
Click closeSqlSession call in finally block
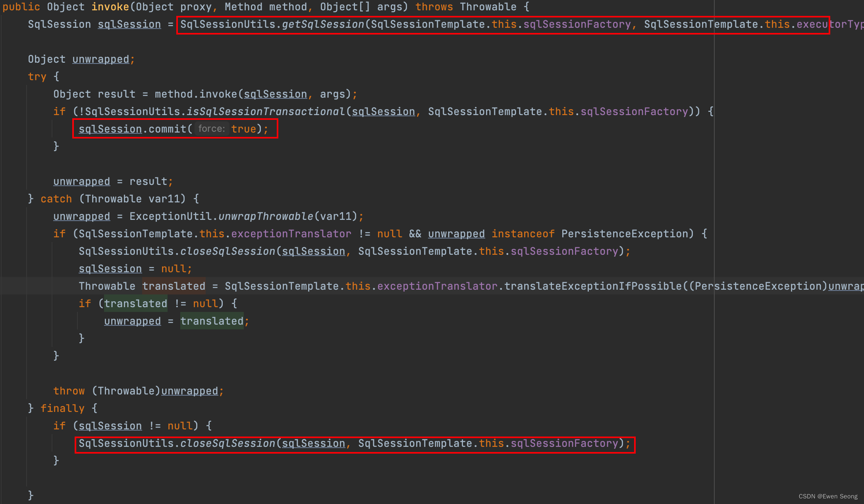click(228, 443)
